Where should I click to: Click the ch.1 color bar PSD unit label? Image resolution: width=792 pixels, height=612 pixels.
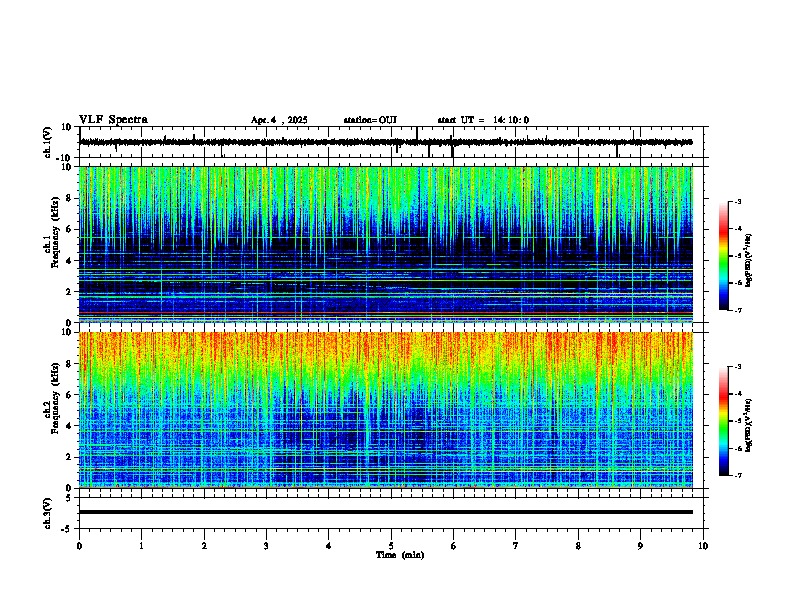pos(749,261)
